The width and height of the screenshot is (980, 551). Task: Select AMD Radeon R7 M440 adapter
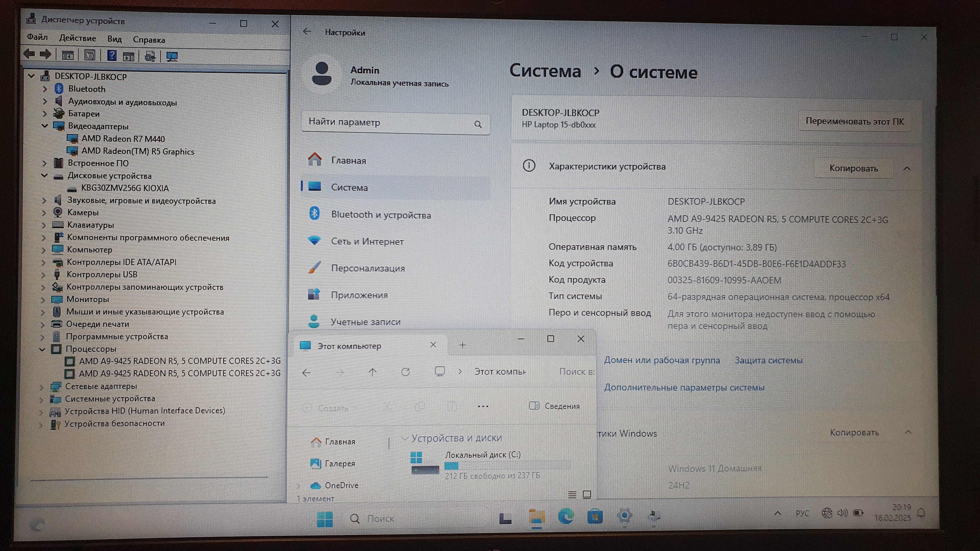click(x=123, y=139)
